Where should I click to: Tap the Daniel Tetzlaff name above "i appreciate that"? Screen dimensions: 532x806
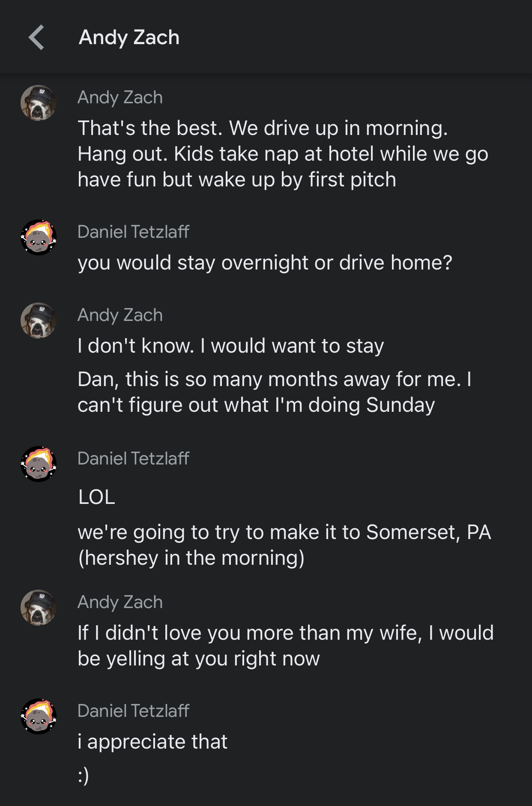(133, 711)
